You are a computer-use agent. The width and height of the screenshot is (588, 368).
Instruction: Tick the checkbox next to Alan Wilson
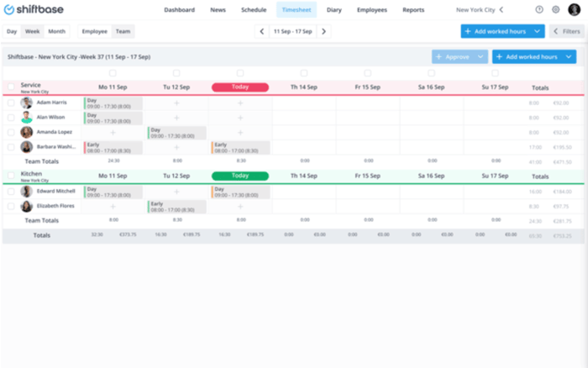pyautogui.click(x=11, y=118)
